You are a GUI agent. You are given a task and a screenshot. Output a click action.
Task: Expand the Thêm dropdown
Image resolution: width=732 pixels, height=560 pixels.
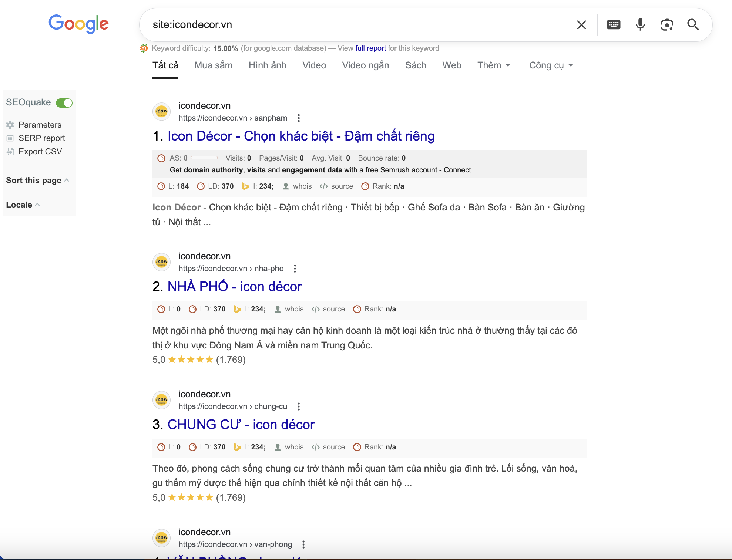pyautogui.click(x=494, y=65)
